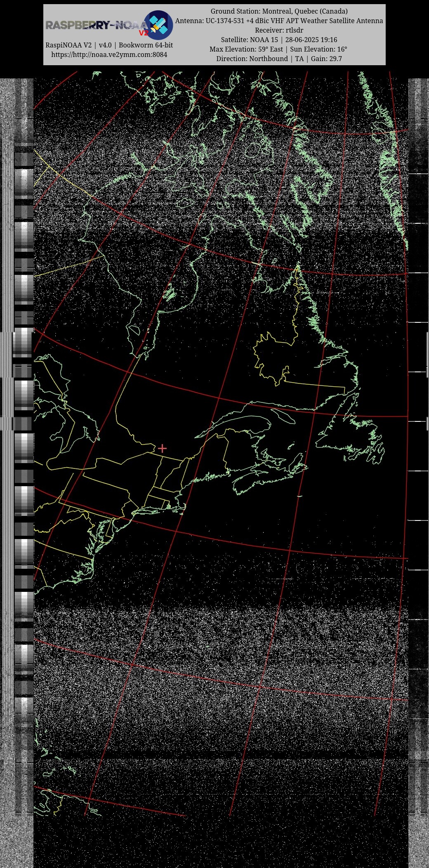The width and height of the screenshot is (429, 868).
Task: Click the Antenna UC-1374-531 description line
Action: (279, 21)
